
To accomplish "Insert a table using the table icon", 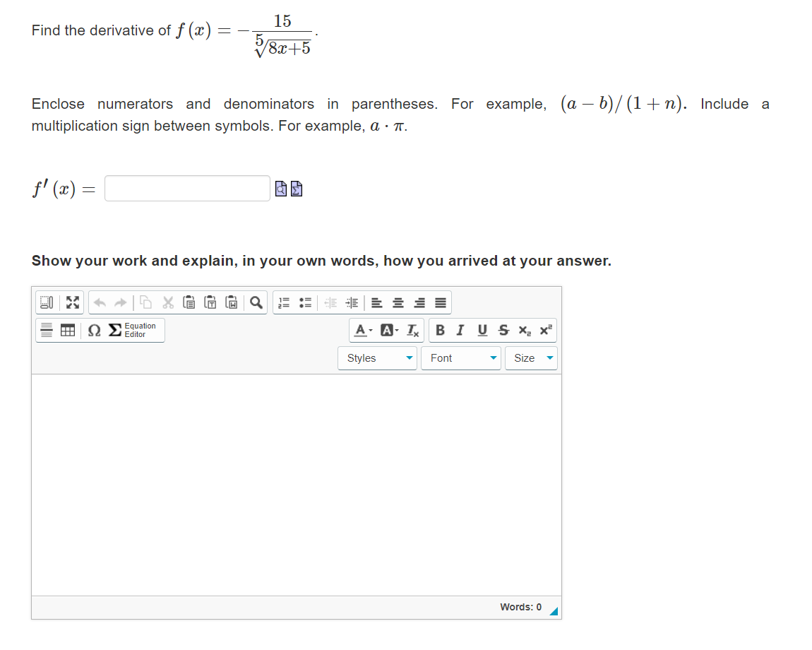I will [x=68, y=329].
